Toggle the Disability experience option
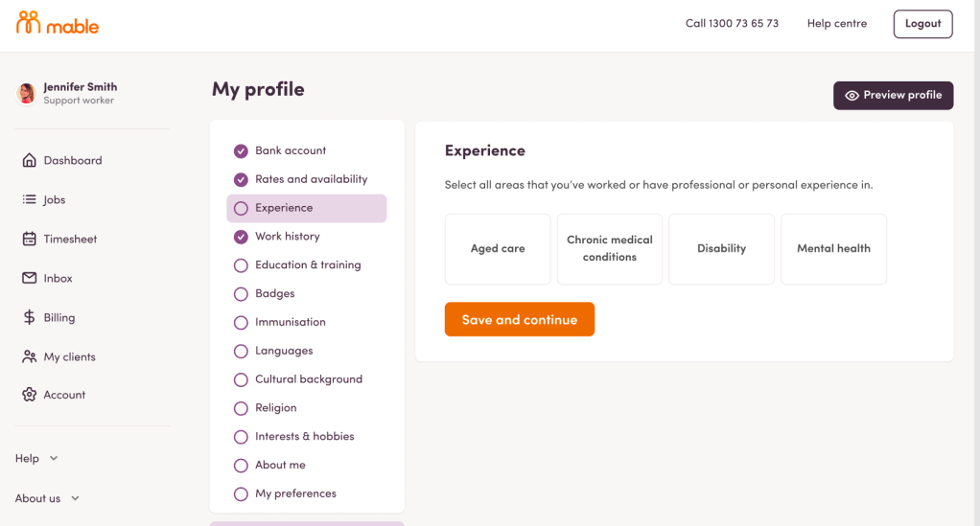Screen dimensions: 980x526 pyautogui.click(x=721, y=249)
